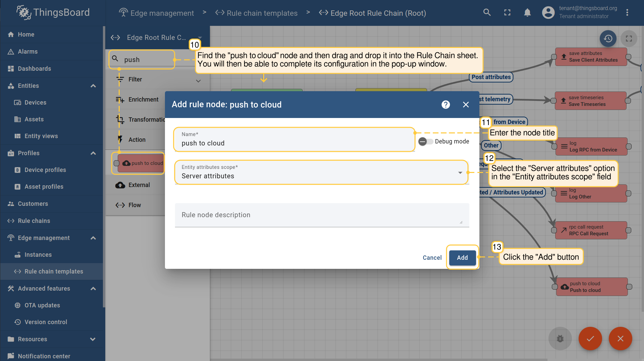Collapse the Entities sidebar section

(93, 86)
